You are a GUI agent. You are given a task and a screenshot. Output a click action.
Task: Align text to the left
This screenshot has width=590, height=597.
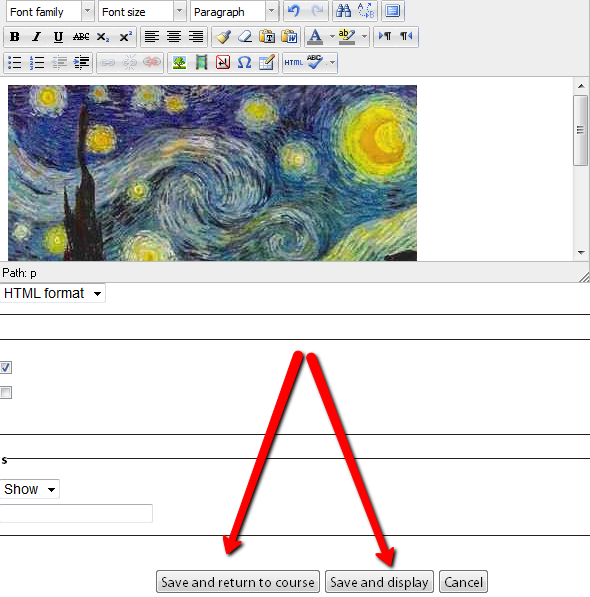tap(152, 37)
